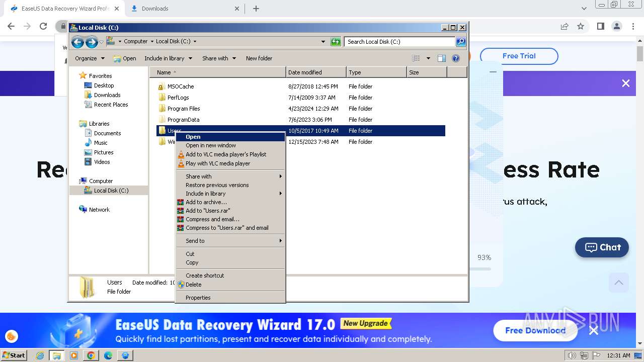This screenshot has width=644, height=362.
Task: Expand the Organize dropdown menu
Action: [x=90, y=58]
